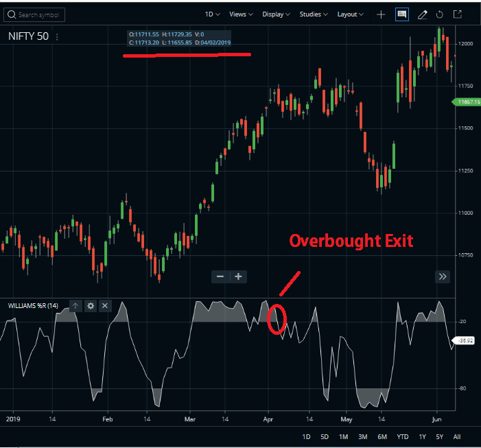Select the 5Y range

(x=440, y=436)
